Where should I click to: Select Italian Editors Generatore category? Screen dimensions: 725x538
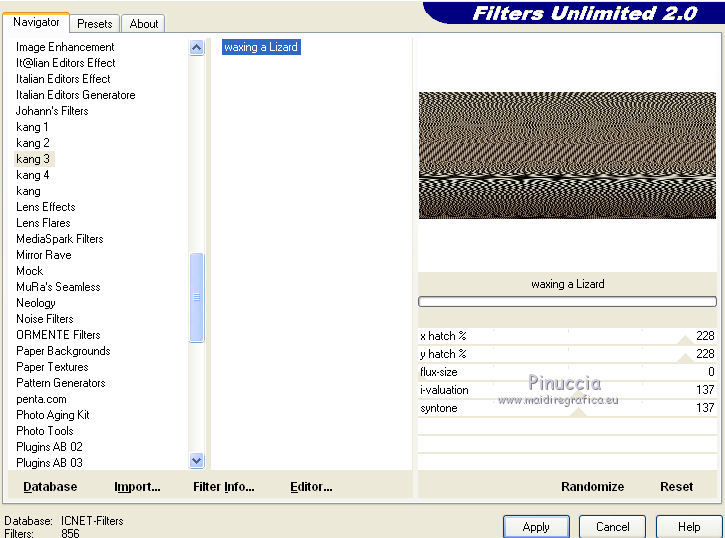pyautogui.click(x=76, y=95)
